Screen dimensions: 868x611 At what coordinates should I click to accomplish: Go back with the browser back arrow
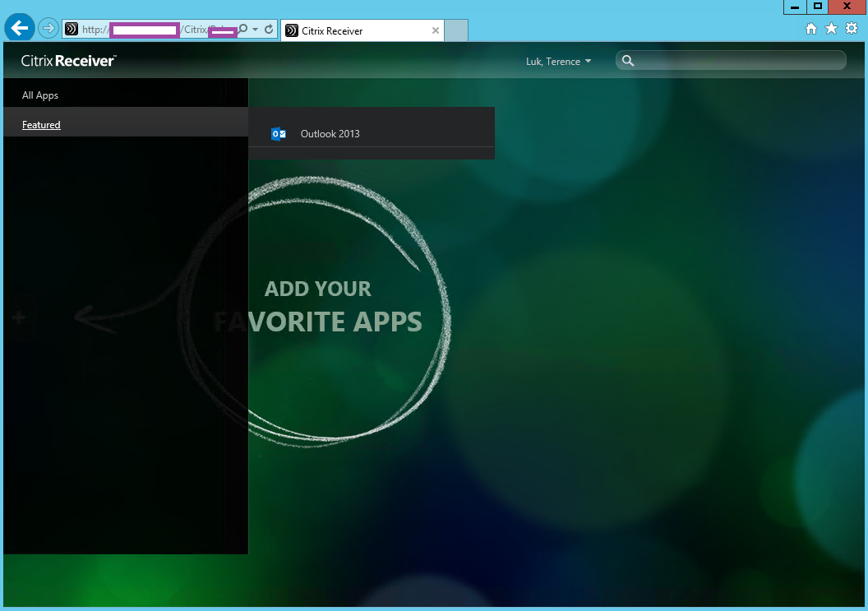click(20, 28)
